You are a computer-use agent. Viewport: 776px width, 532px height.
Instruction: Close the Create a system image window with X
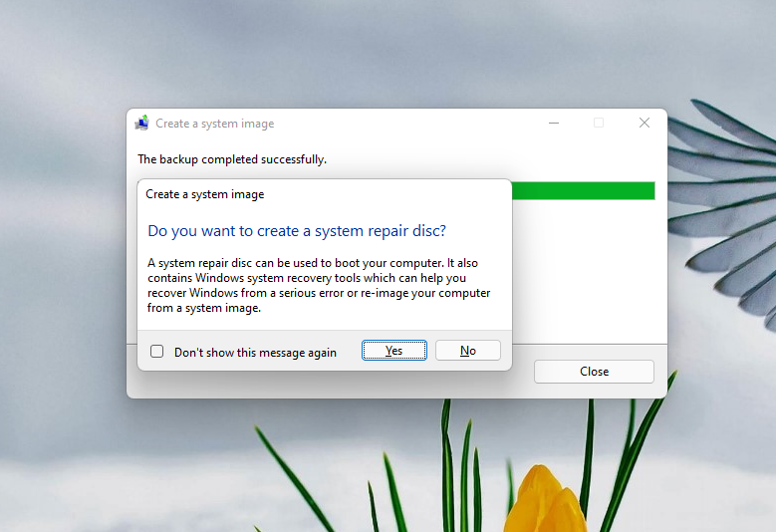pyautogui.click(x=645, y=123)
